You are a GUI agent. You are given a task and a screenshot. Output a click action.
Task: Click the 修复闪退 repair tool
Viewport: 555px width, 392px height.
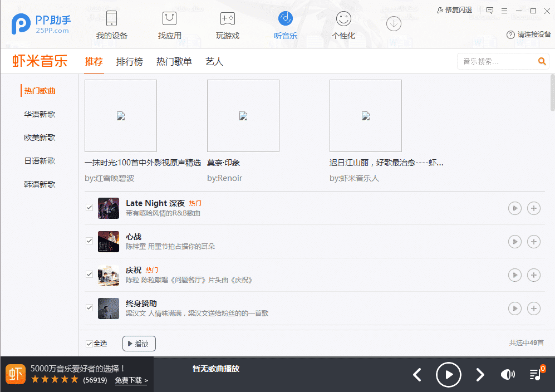click(454, 10)
